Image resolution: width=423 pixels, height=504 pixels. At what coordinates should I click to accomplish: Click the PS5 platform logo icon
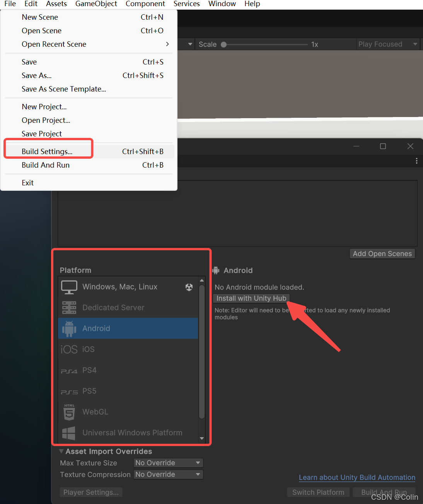(69, 392)
